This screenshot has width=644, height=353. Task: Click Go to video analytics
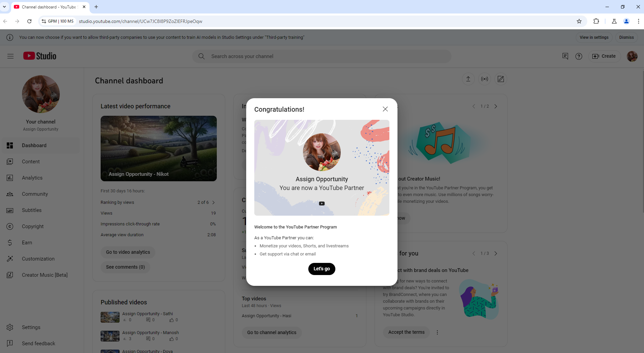click(x=128, y=252)
